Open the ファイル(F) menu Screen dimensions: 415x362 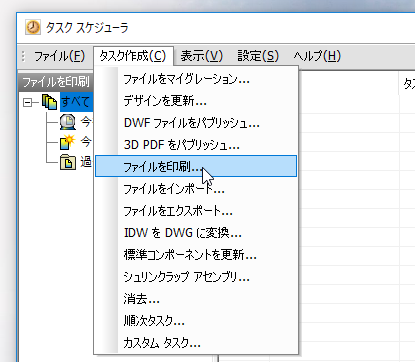pos(59,56)
